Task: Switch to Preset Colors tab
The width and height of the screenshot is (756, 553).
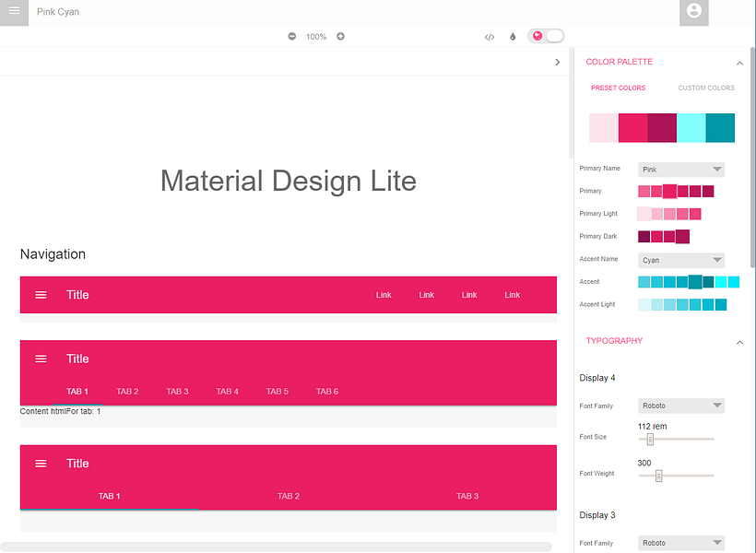Action: (618, 88)
